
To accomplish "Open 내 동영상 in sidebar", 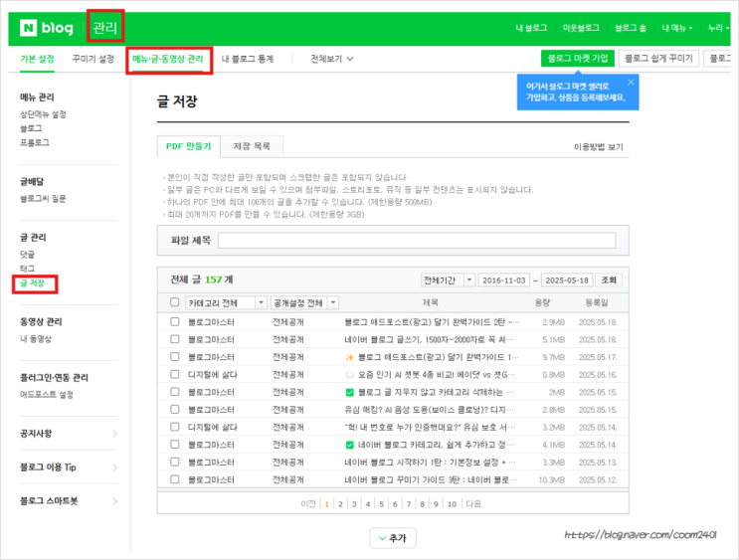I will pyautogui.click(x=36, y=339).
